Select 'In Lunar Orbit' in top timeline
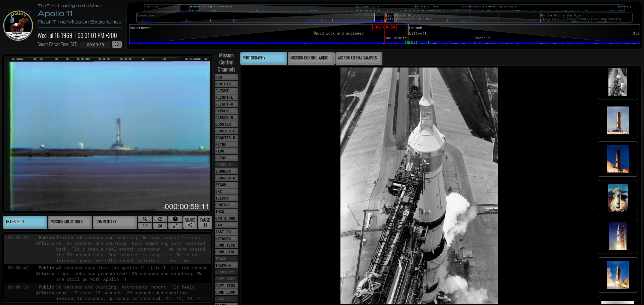644x305 pixels. click(x=368, y=6)
